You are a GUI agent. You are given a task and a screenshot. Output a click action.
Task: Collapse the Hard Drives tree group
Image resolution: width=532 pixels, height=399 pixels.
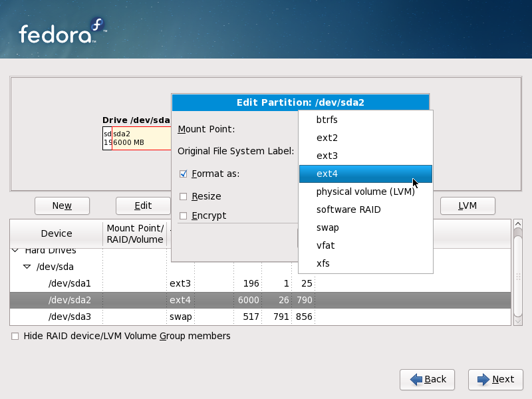point(15,251)
